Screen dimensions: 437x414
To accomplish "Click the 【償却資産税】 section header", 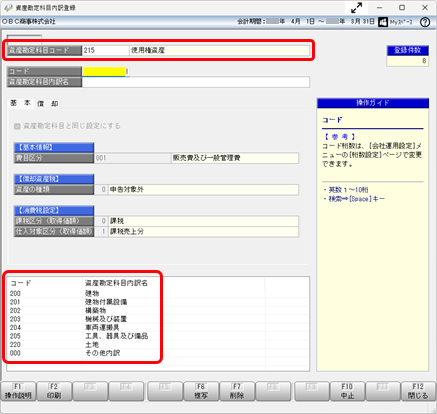I will pos(54,179).
